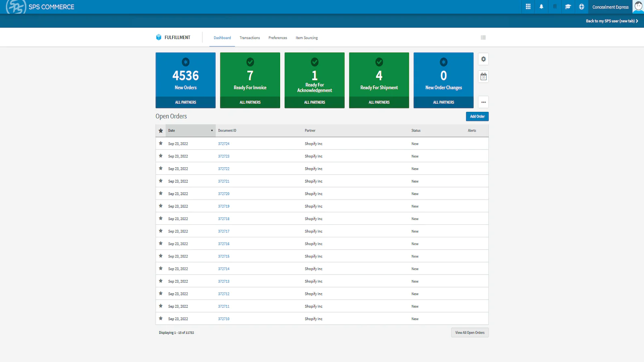Open dashboard settings gear

point(483,59)
